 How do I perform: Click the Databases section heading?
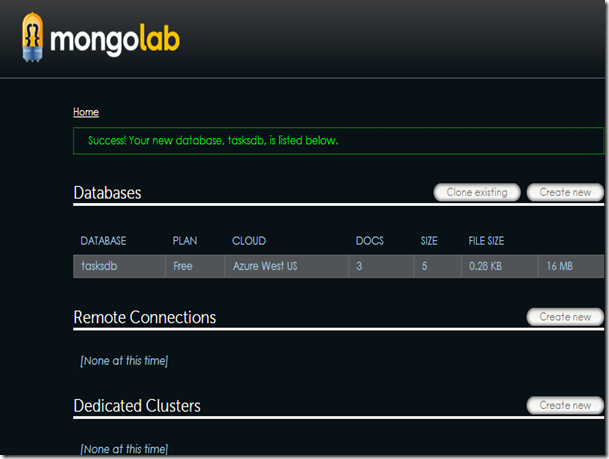click(x=108, y=193)
